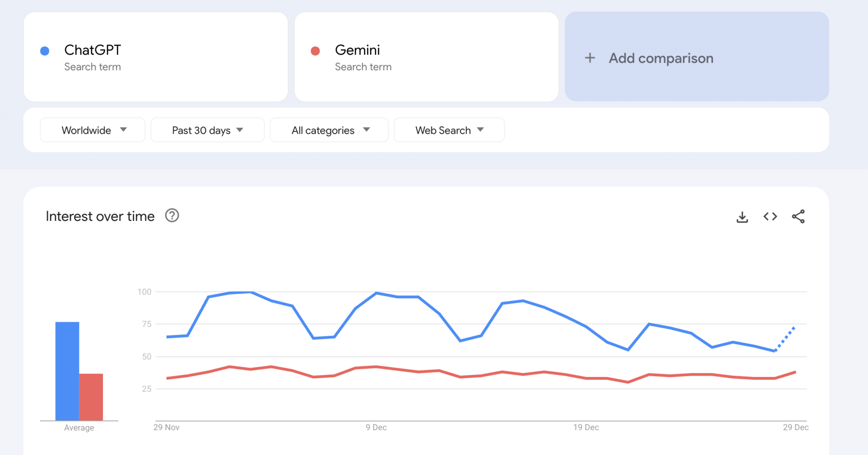Screen dimensions: 868x455
Task: Click the 19 Dec date label
Action: click(586, 427)
